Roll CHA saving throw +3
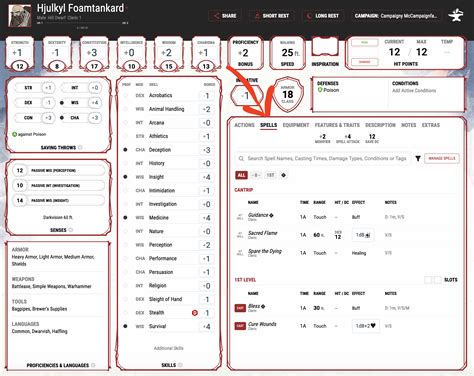Screen dimensions: 474x376 pos(95,118)
